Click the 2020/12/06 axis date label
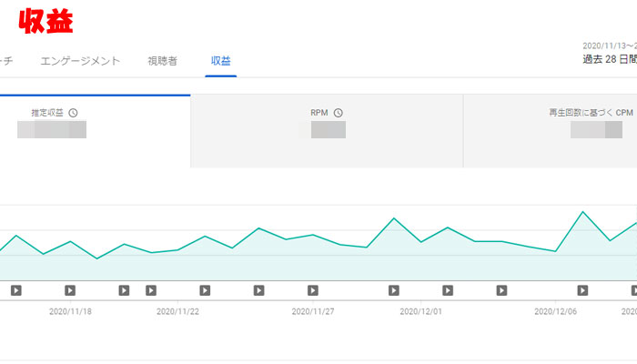637x364 pixels. tap(555, 311)
